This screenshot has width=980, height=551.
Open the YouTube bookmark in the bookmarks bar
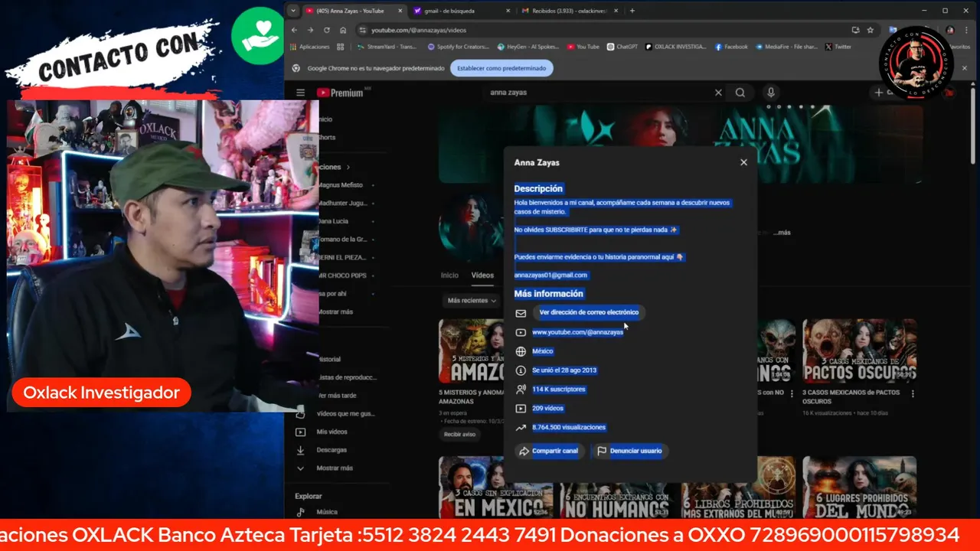tap(583, 47)
